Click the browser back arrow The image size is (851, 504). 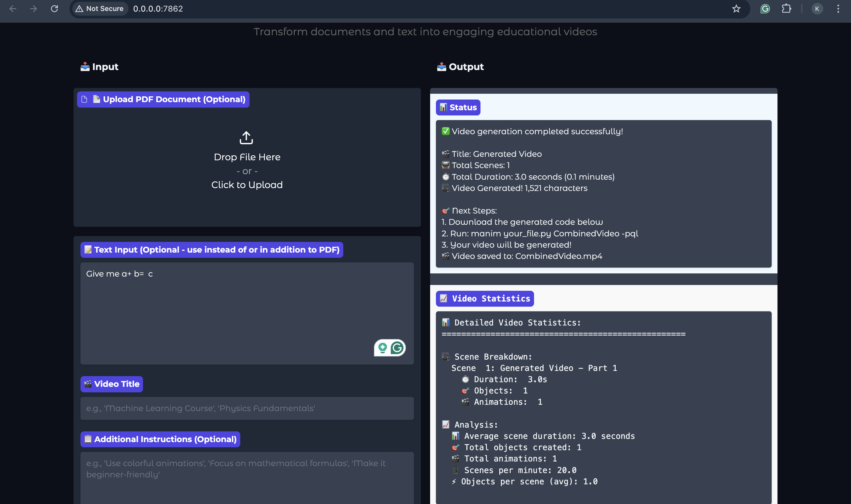13,9
